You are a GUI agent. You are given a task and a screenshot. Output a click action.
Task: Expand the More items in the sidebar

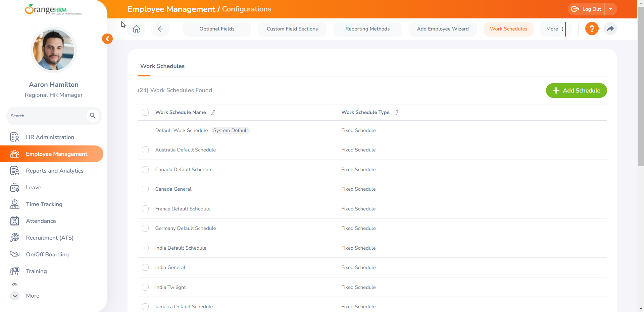(15, 296)
